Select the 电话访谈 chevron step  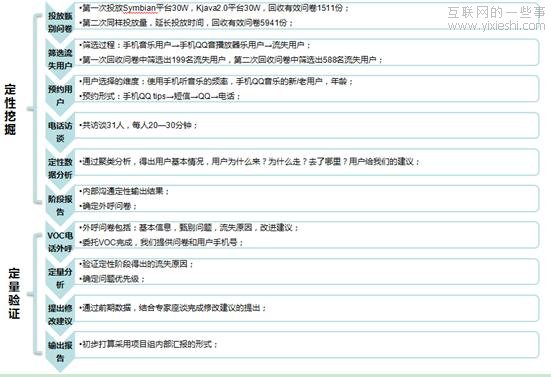pyautogui.click(x=60, y=132)
